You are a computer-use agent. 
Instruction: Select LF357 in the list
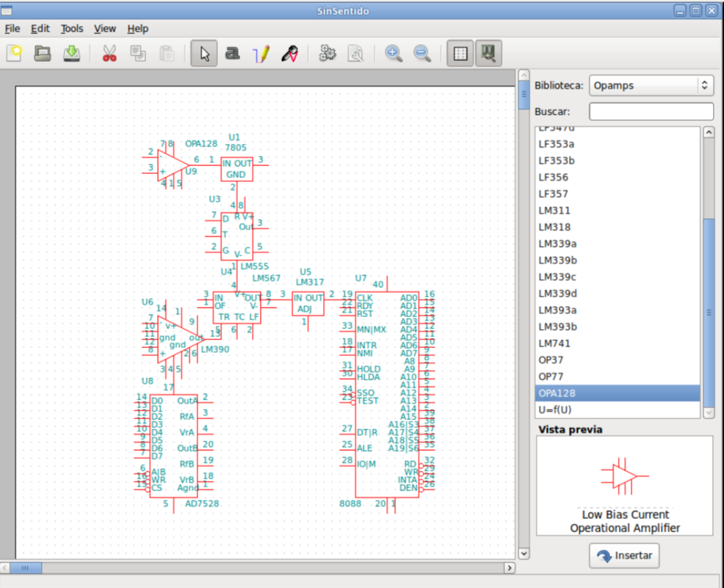618,194
